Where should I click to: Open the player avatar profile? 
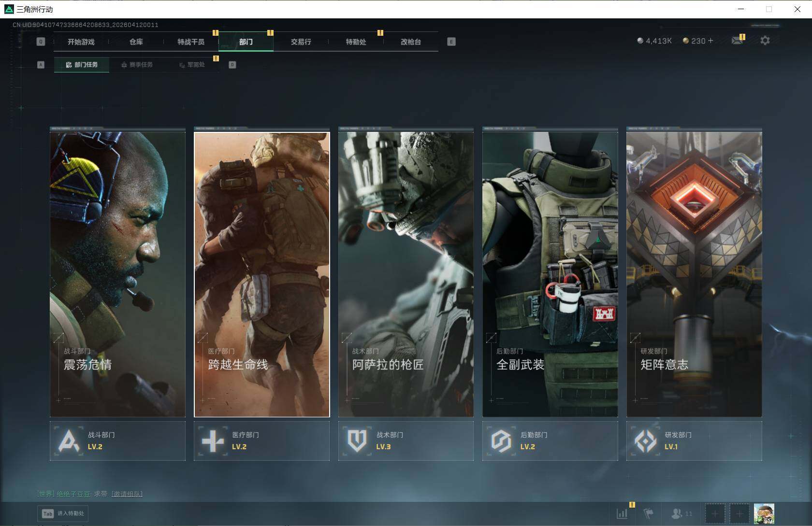pyautogui.click(x=764, y=513)
